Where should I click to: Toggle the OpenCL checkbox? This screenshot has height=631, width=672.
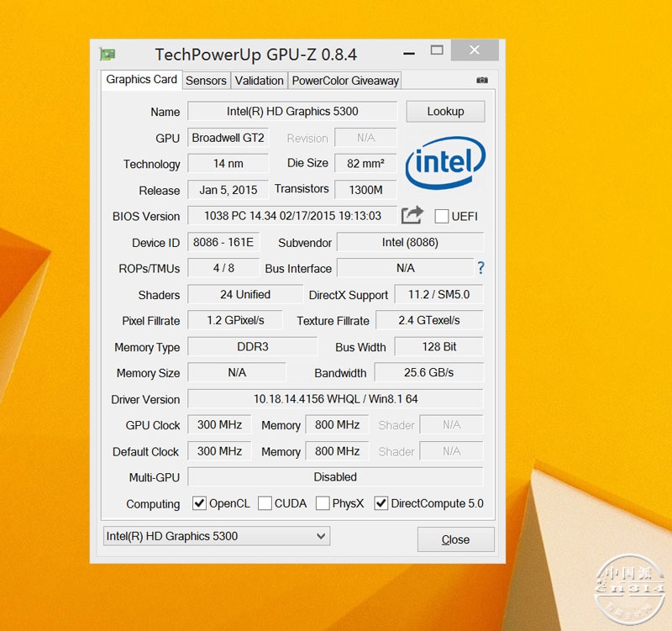coord(199,502)
